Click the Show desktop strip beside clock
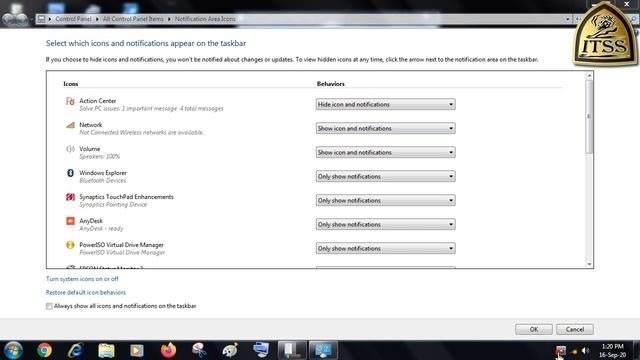640x360 pixels. point(636,350)
